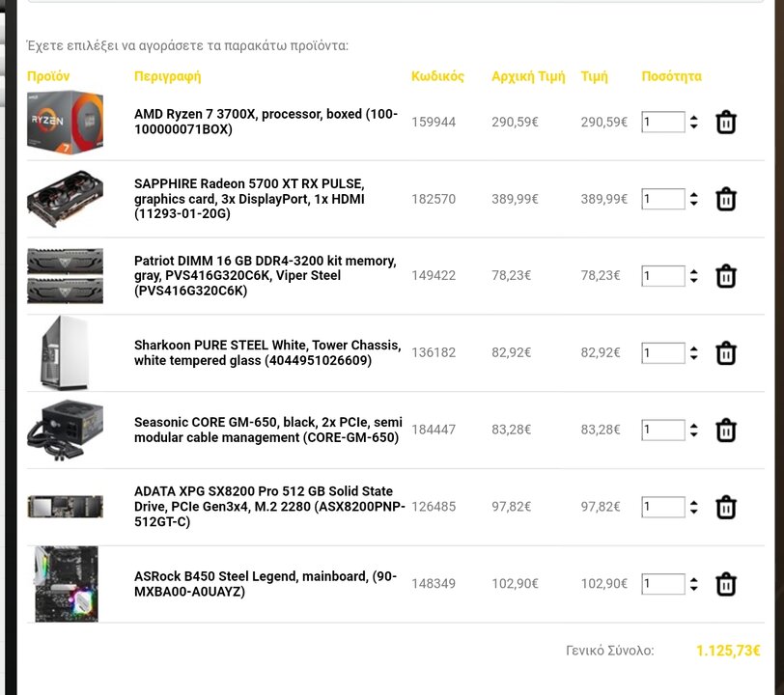Open the Patriot Viper Steel memory thumbnail
Viewport: 784px width, 695px height.
click(x=65, y=276)
